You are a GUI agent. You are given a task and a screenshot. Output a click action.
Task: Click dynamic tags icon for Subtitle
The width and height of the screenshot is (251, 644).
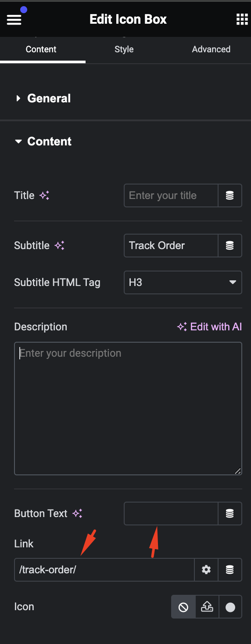pyautogui.click(x=229, y=246)
